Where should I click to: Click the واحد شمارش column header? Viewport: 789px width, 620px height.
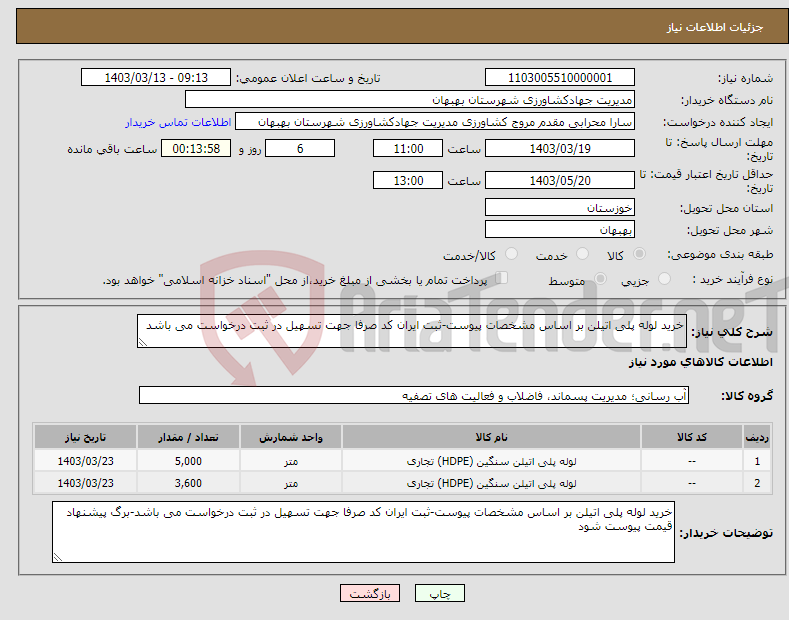[x=291, y=437]
